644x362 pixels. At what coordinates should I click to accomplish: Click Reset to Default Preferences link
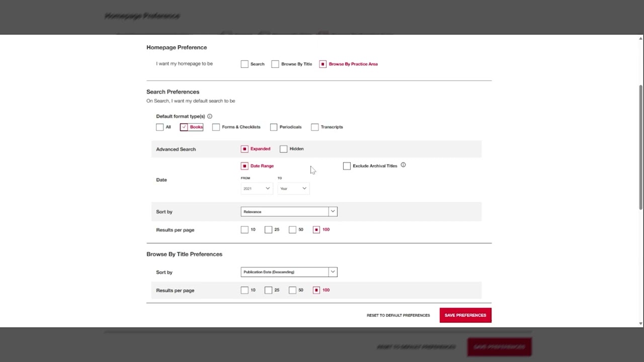pos(398,315)
